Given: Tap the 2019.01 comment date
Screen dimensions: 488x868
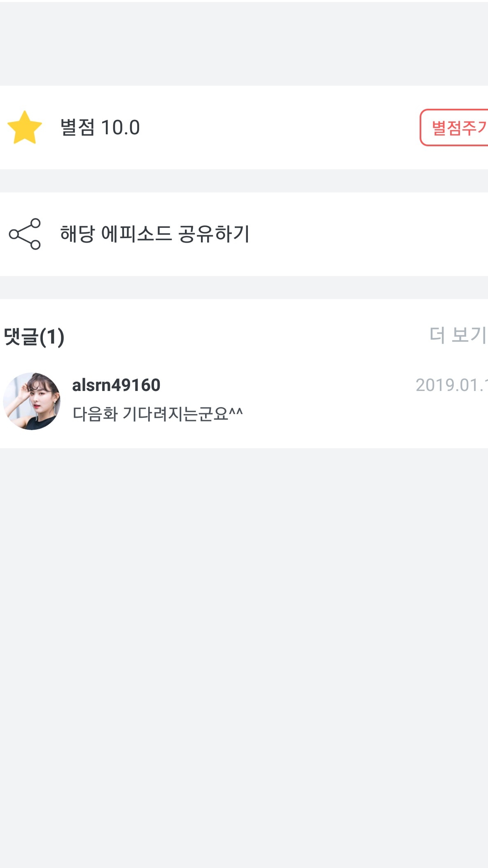Looking at the screenshot, I should pos(451,385).
